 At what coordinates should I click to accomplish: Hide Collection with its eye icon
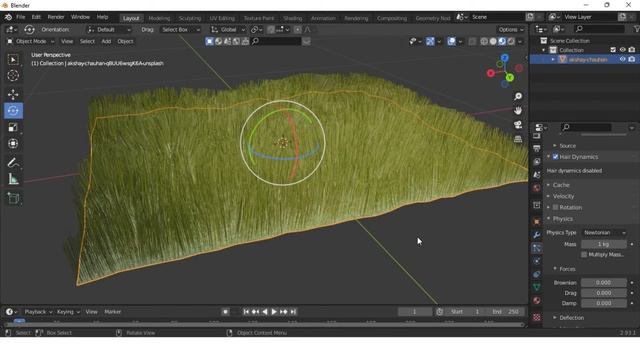(622, 50)
